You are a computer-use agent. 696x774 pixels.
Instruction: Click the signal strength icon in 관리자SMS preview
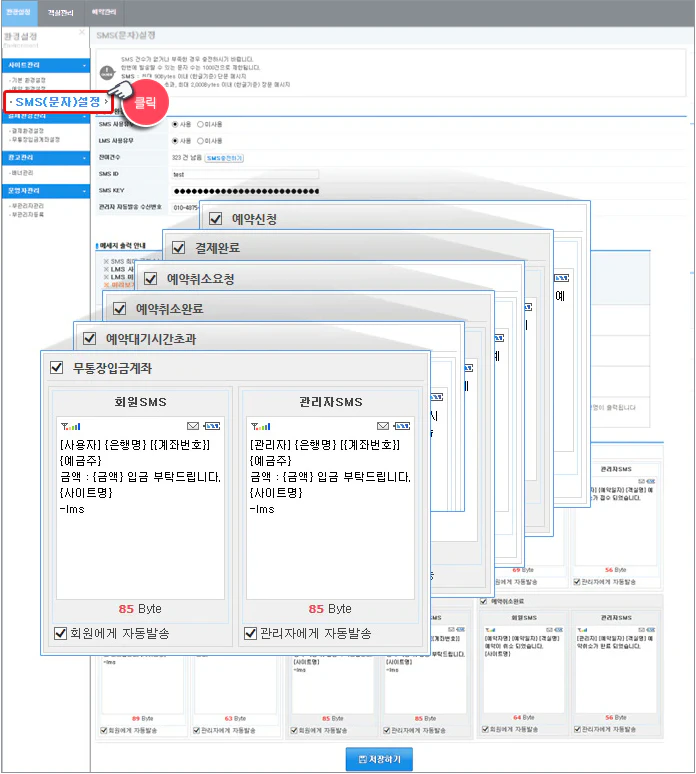tap(261, 426)
